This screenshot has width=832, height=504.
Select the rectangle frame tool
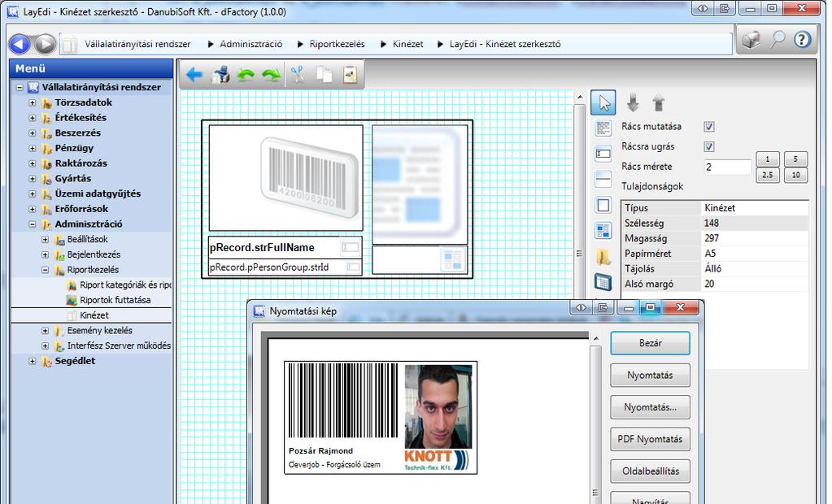tap(603, 206)
